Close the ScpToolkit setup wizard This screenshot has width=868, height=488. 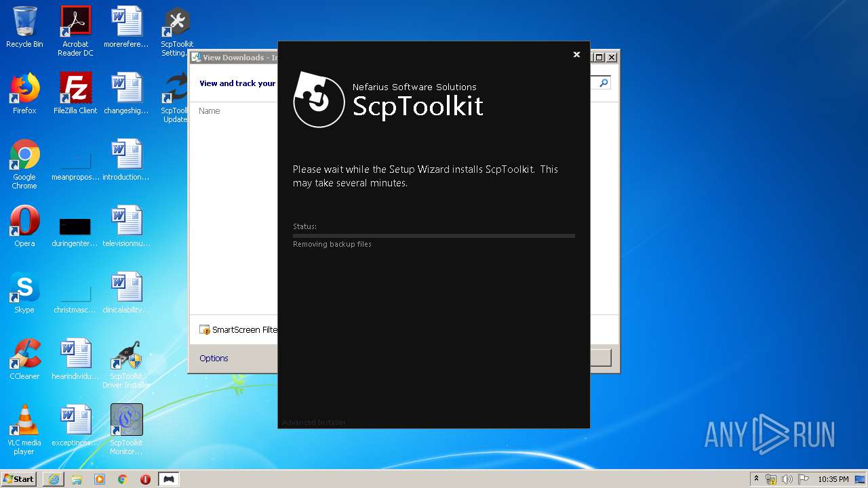point(576,55)
